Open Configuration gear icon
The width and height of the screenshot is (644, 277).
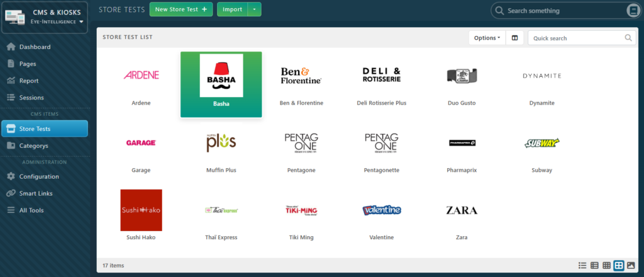pos(11,176)
